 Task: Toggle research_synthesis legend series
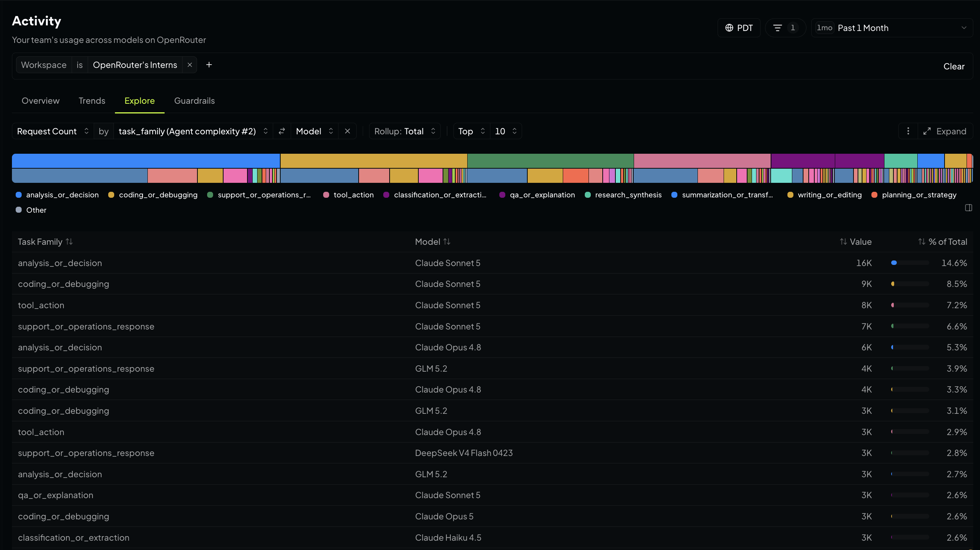click(623, 195)
